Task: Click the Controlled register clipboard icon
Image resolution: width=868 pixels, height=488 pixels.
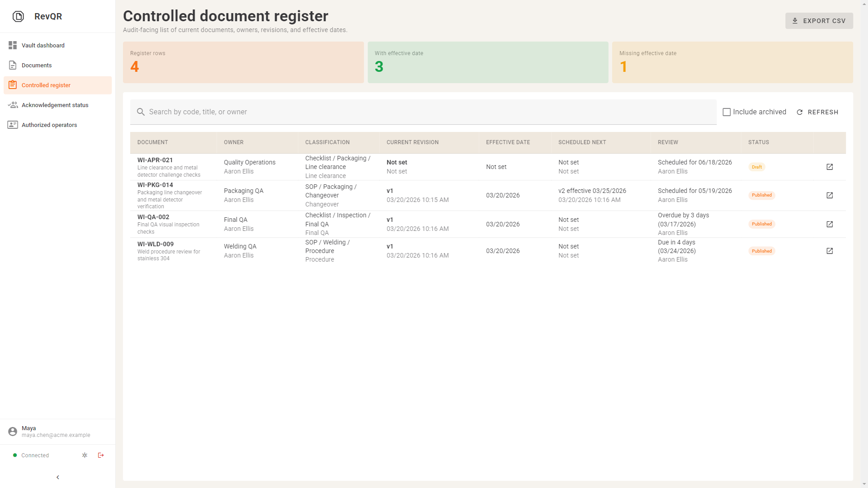Action: [x=13, y=85]
